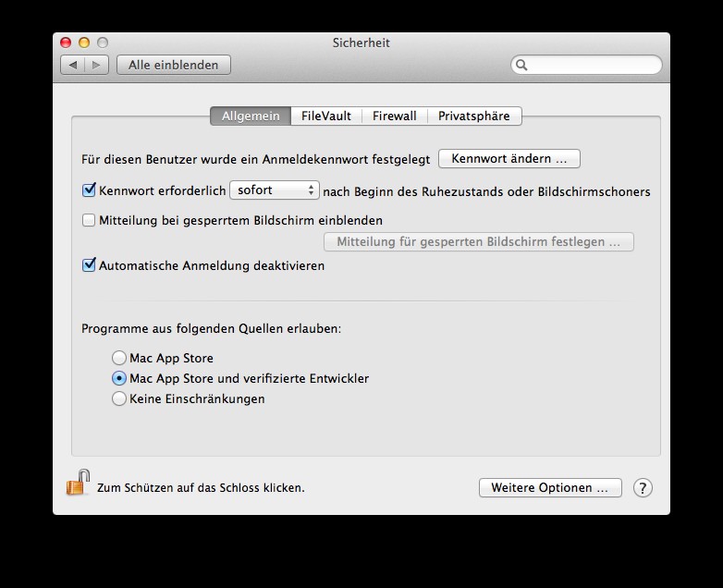Screen dimensions: 723x588
Task: Open the sofort time delay dropdown
Action: pos(274,190)
